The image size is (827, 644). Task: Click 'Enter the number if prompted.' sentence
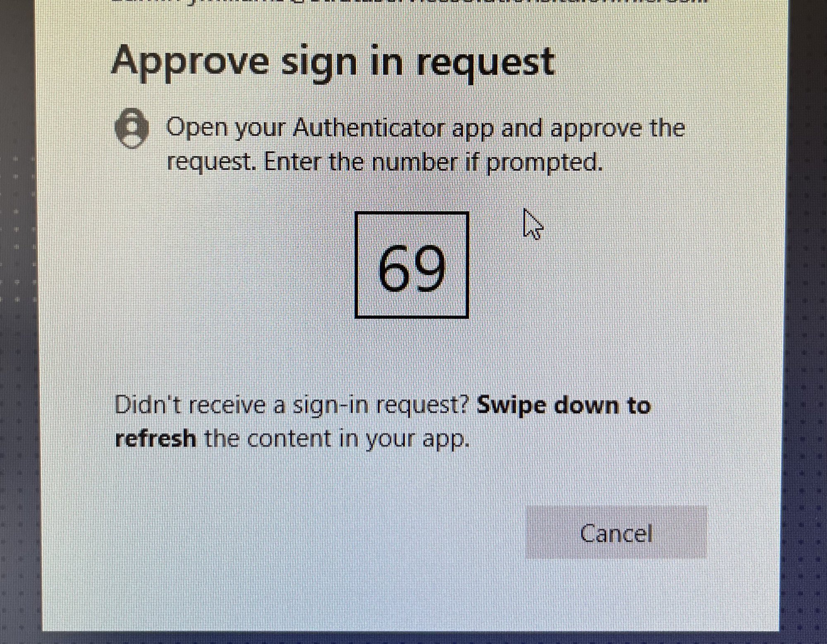tap(433, 163)
